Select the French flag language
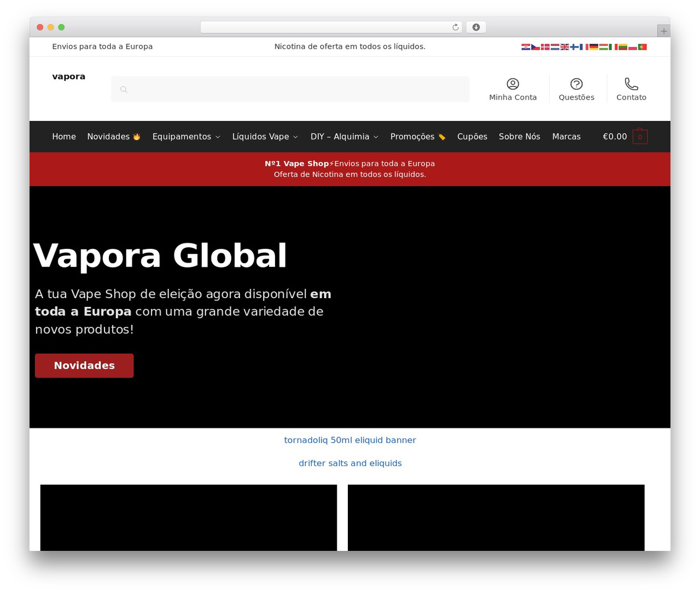Image resolution: width=700 pixels, height=593 pixels. pos(584,47)
